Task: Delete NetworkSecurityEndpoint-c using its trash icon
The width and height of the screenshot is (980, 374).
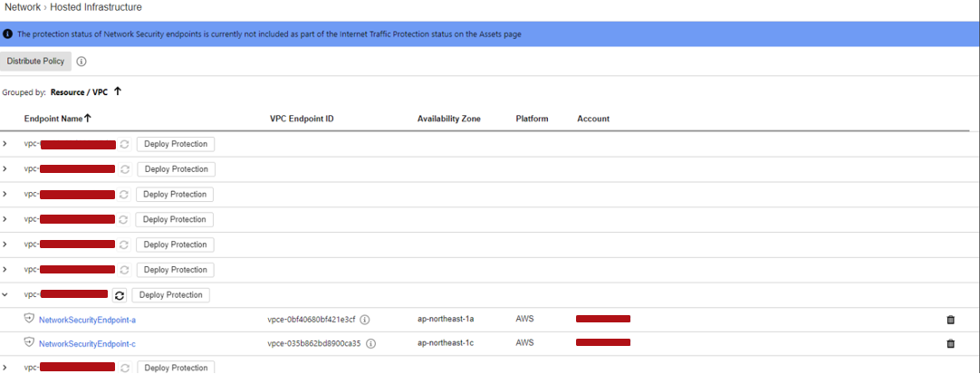Action: click(950, 344)
